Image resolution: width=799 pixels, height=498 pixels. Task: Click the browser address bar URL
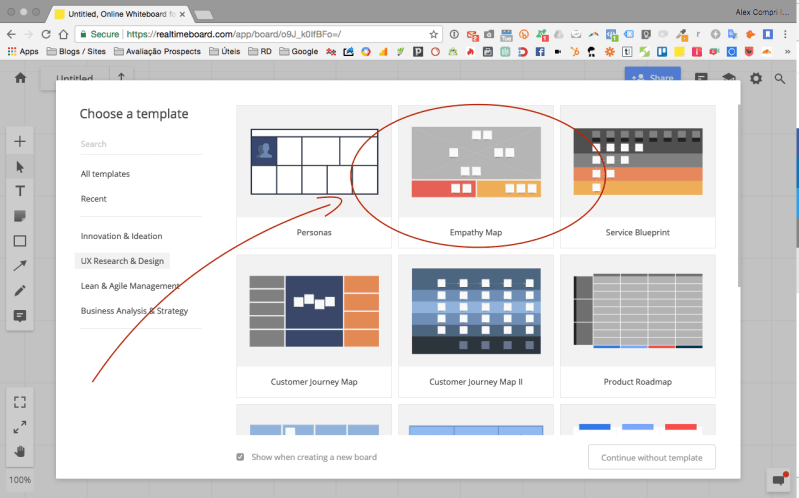pyautogui.click(x=234, y=34)
